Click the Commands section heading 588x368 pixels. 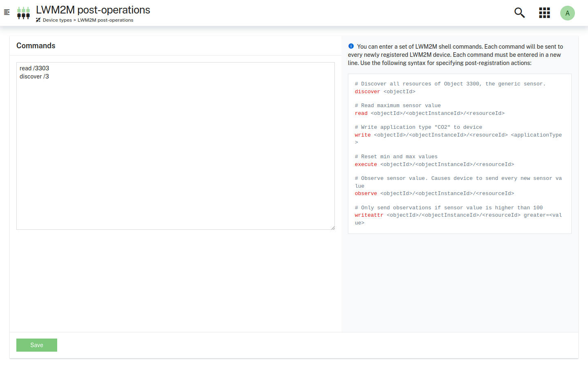tap(36, 46)
